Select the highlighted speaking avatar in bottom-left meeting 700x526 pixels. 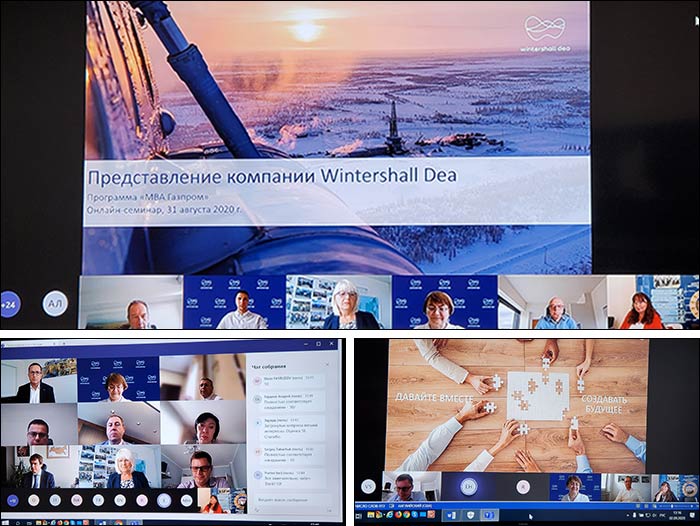(165, 501)
